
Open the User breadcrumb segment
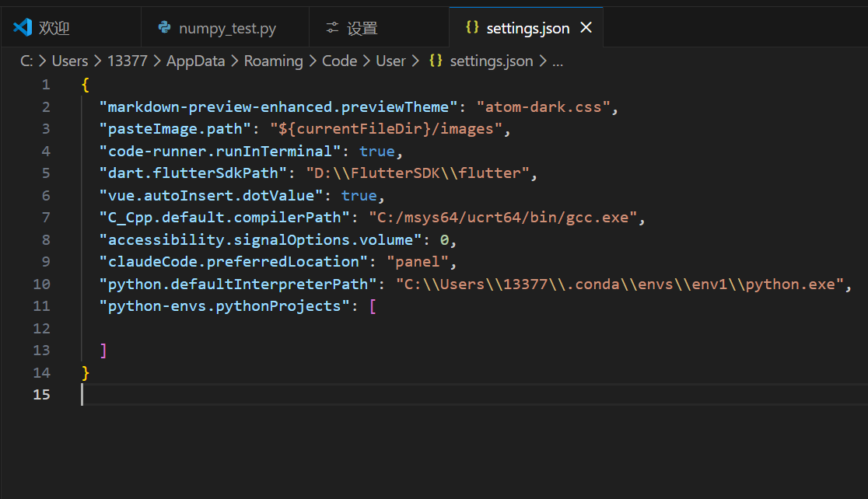[x=390, y=61]
